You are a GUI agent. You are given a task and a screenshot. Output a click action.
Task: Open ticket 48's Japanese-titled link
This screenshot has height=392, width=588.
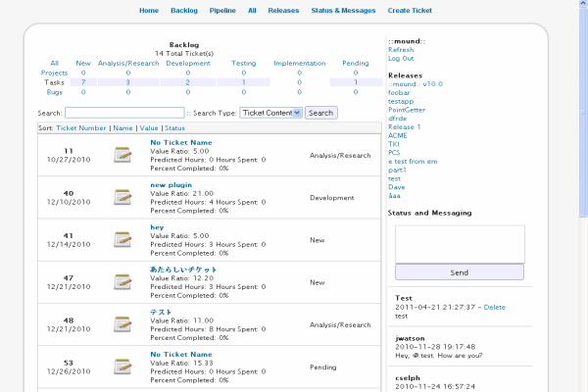tap(161, 312)
